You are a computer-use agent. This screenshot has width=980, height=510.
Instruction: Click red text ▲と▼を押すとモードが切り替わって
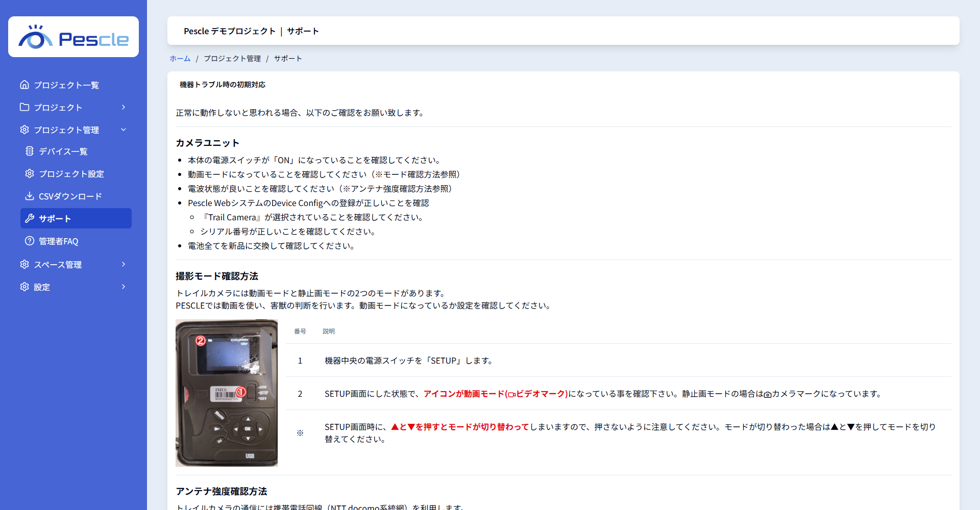(x=460, y=427)
